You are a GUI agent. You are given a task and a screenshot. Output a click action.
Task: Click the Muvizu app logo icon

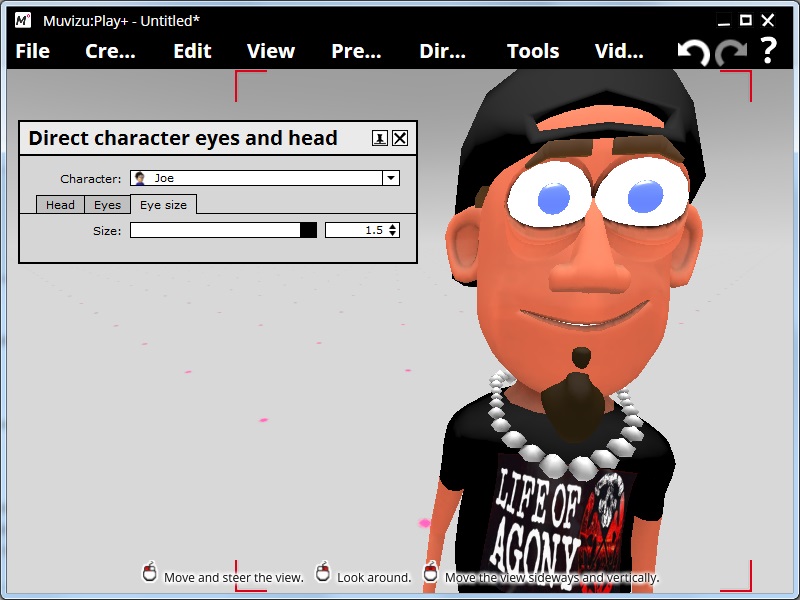click(23, 20)
